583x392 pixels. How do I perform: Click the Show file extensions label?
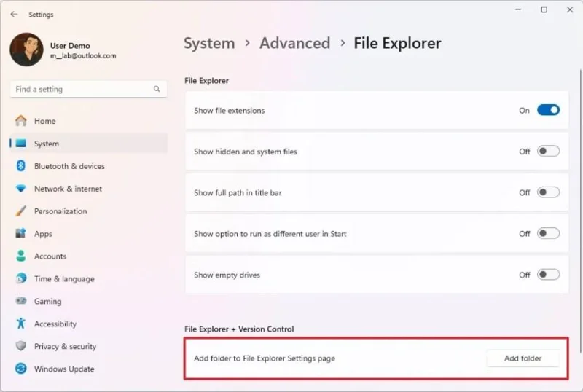tap(229, 111)
